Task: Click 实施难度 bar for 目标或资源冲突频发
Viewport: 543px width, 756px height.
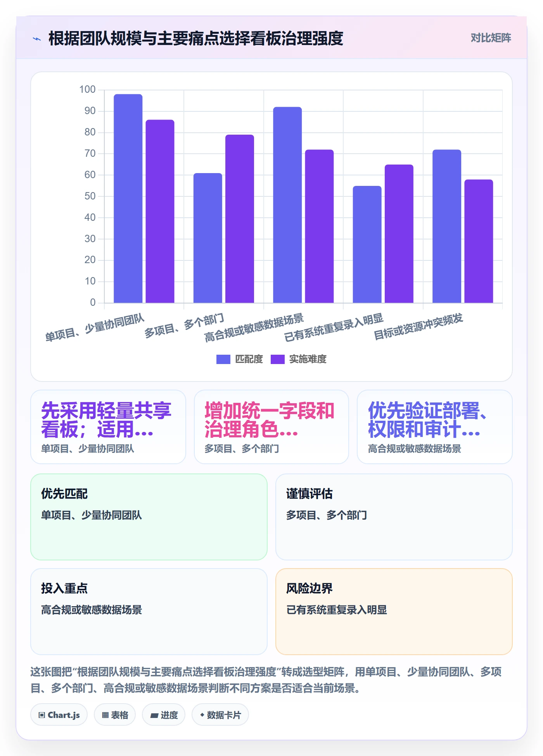Action: (479, 241)
